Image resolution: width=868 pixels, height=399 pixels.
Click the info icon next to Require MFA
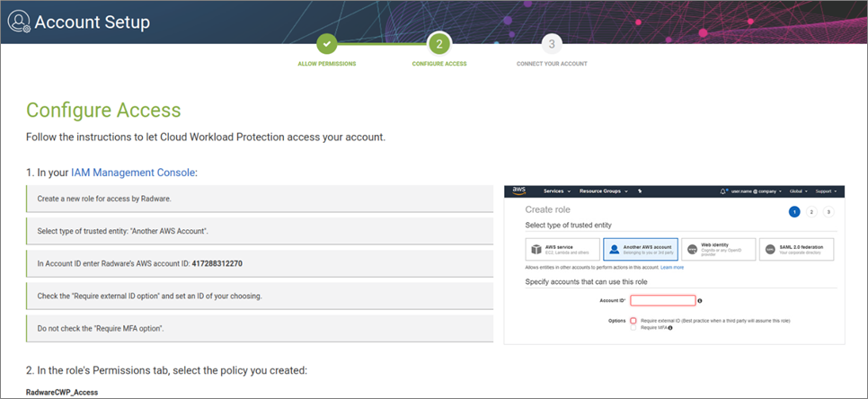669,328
